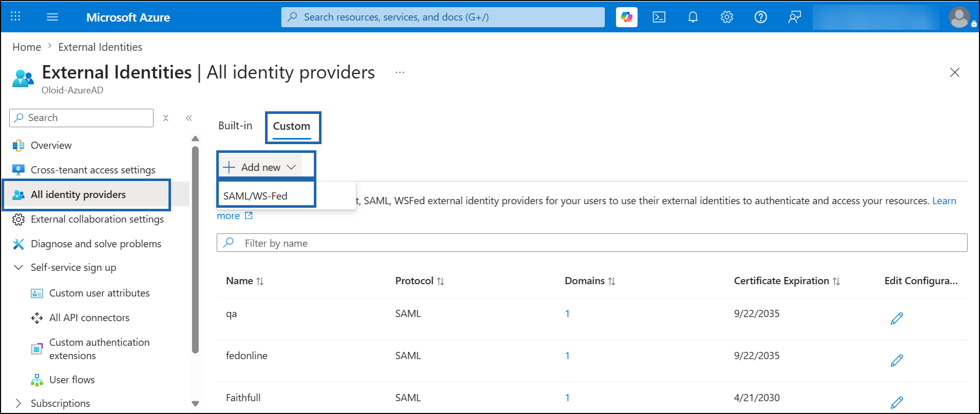Viewport: 980px width, 414px height.
Task: Edit configuration pencil for Faithfull
Action: pyautogui.click(x=897, y=402)
